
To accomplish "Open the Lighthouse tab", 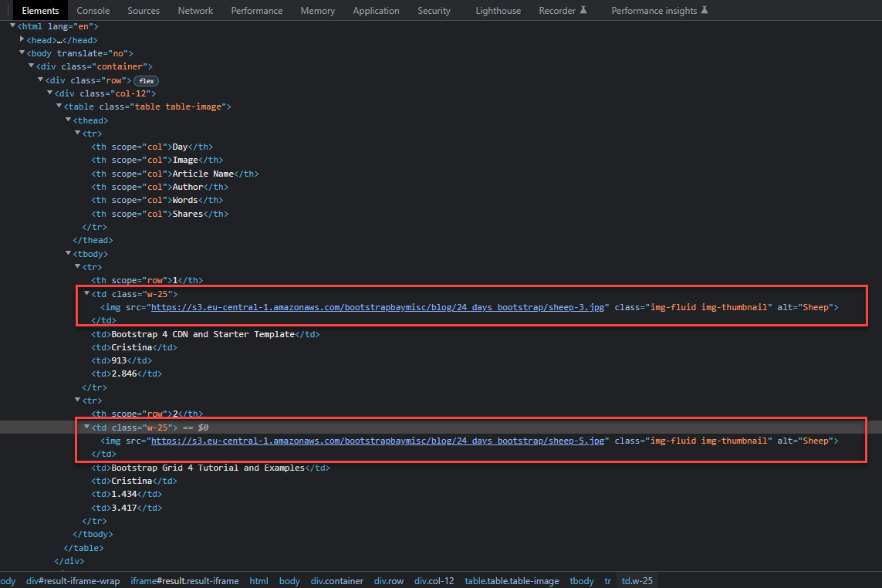I will (x=498, y=10).
